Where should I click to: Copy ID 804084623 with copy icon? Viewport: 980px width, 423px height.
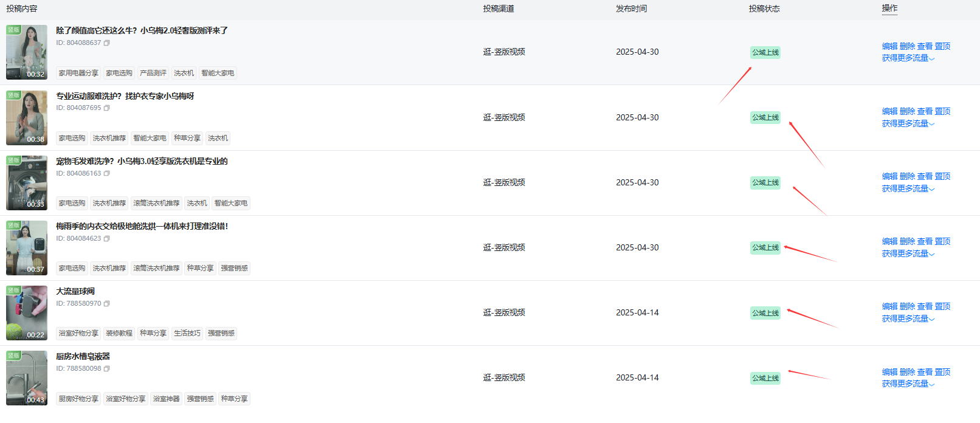point(107,239)
